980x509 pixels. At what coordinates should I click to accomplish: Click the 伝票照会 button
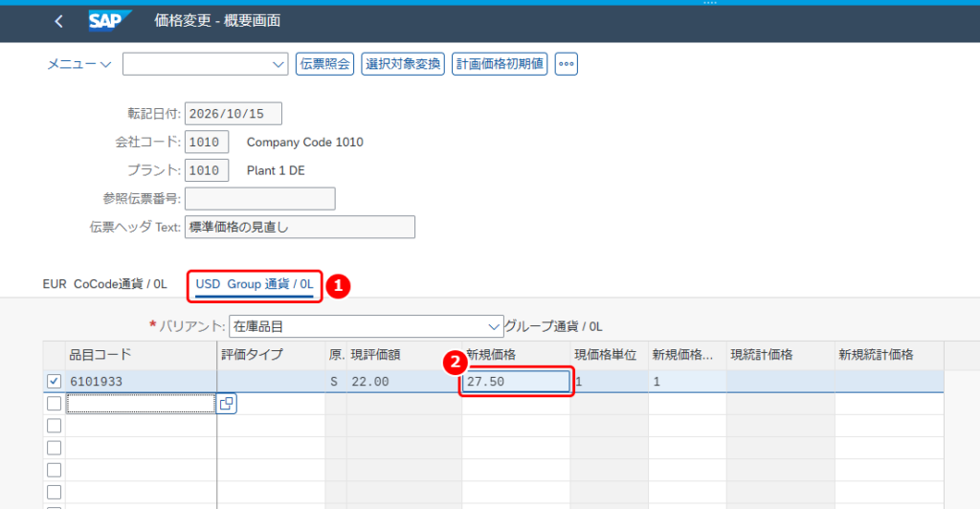coord(325,64)
